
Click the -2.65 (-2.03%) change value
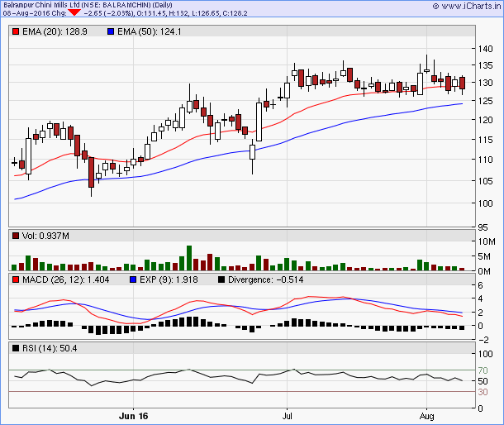108,13
